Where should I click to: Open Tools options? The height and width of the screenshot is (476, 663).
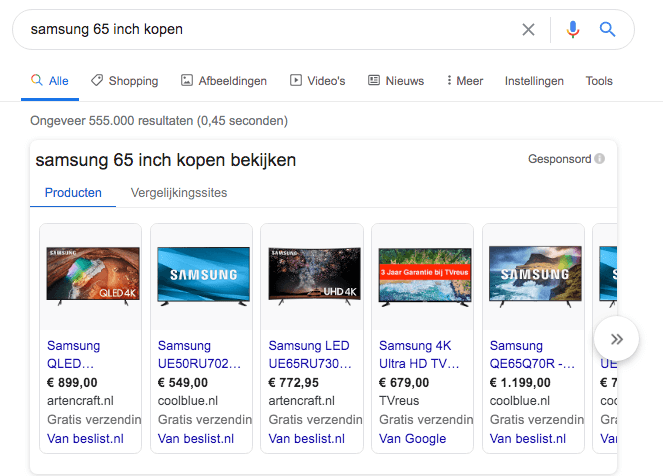(x=599, y=81)
